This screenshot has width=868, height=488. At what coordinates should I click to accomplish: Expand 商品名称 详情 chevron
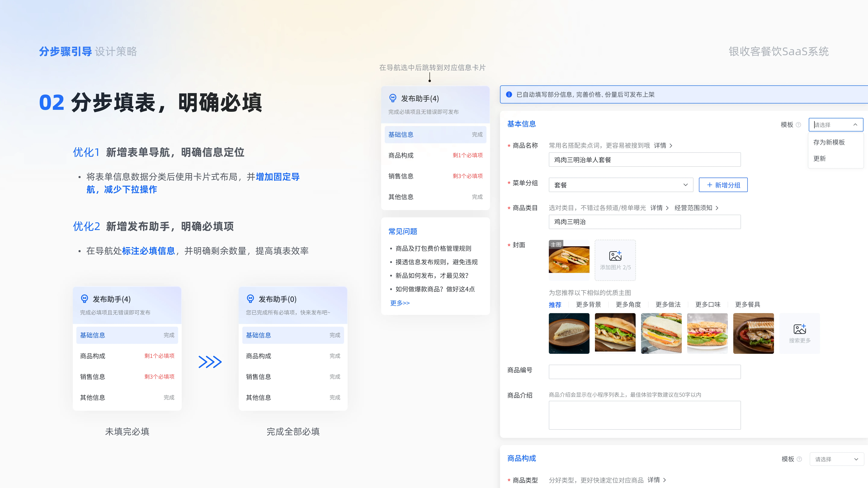click(671, 145)
